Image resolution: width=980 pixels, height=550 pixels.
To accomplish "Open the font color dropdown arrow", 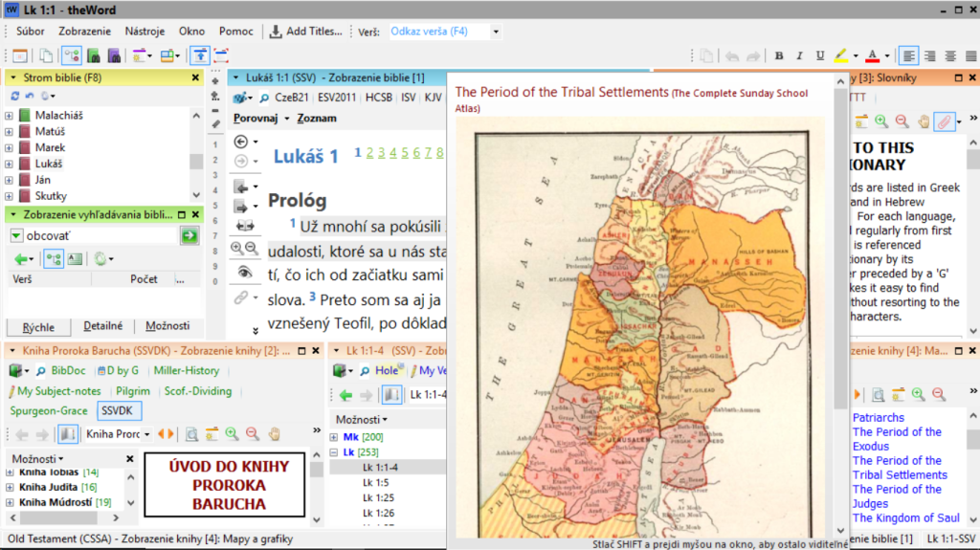I will click(887, 56).
